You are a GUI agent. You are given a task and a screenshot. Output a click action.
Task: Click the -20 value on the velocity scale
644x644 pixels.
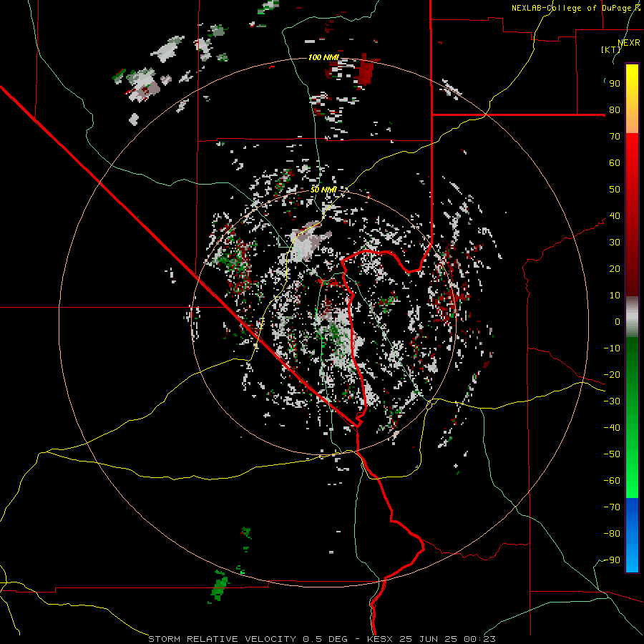click(x=612, y=375)
